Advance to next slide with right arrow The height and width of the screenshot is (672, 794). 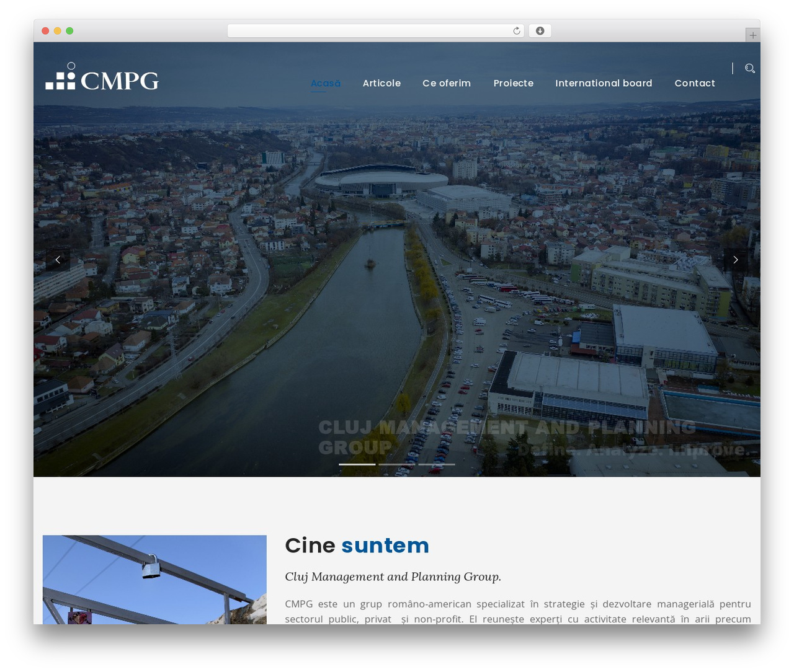coord(736,260)
